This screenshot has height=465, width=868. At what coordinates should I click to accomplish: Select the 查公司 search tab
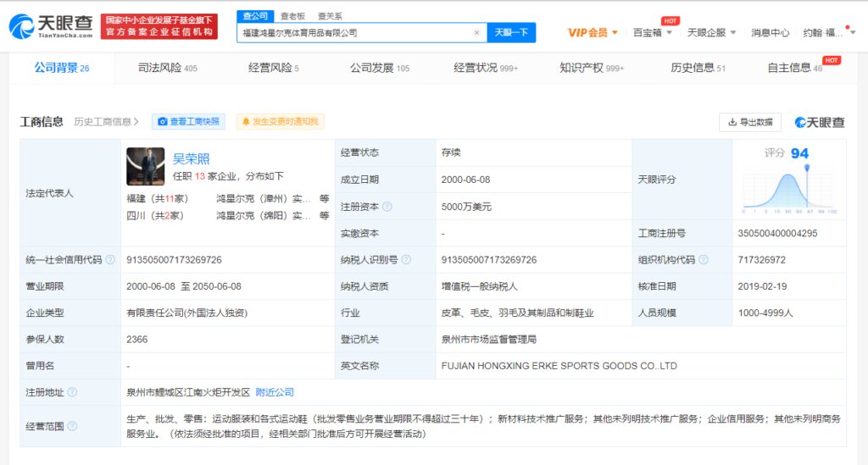pyautogui.click(x=255, y=16)
